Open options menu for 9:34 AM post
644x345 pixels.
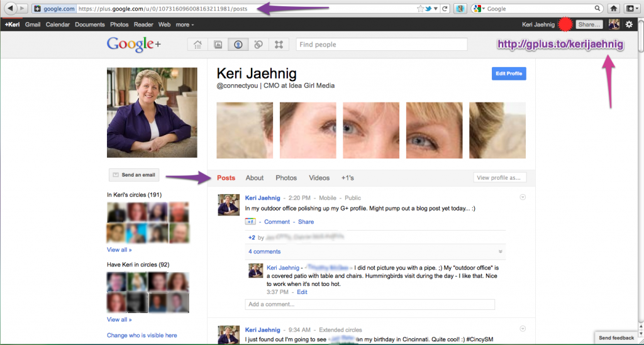(x=523, y=329)
